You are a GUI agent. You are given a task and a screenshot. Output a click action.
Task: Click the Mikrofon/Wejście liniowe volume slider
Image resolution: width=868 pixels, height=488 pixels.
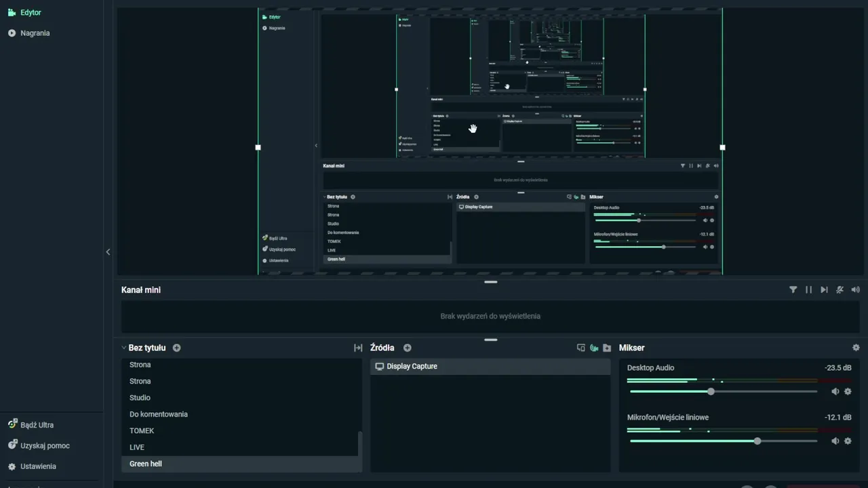724,441
